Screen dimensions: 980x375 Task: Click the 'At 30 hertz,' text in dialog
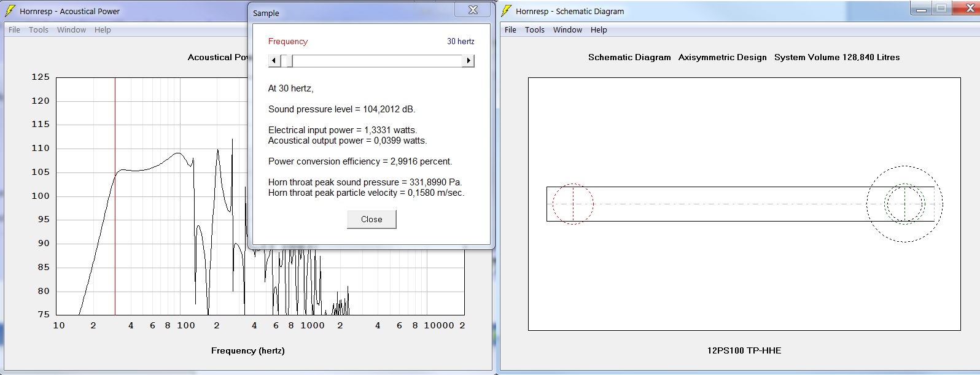(290, 88)
